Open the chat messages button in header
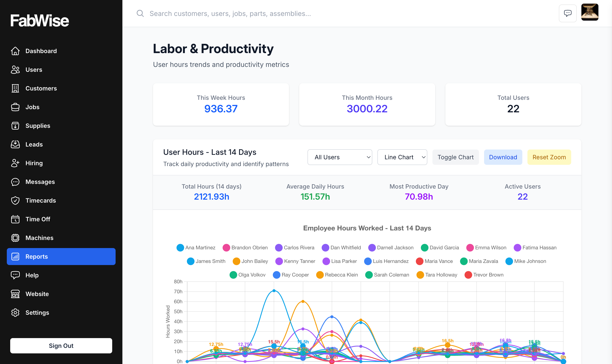 (x=568, y=13)
